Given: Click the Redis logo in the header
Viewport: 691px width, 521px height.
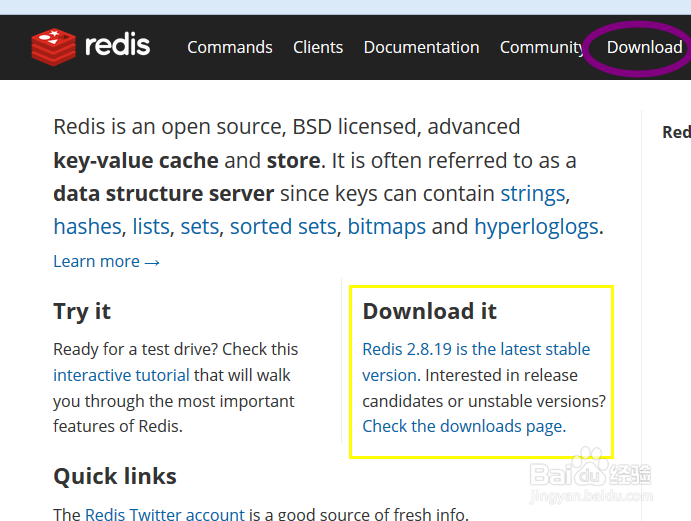Looking at the screenshot, I should [91, 47].
